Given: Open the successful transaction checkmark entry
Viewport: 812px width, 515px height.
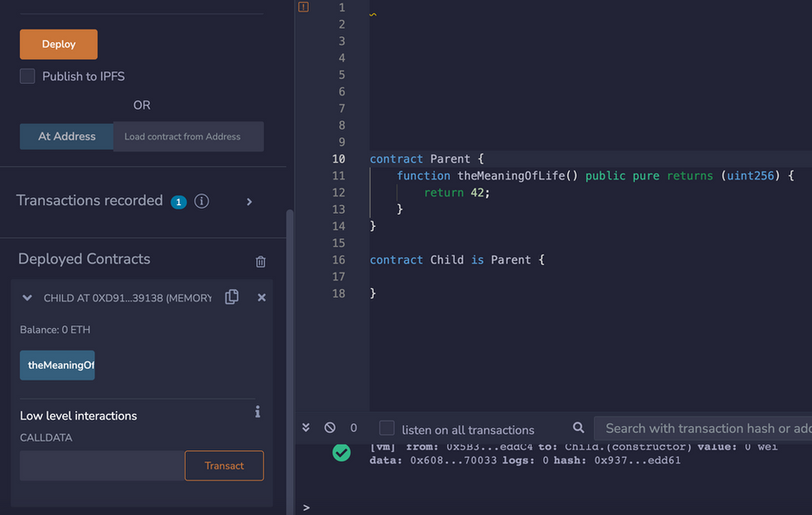Looking at the screenshot, I should (342, 453).
